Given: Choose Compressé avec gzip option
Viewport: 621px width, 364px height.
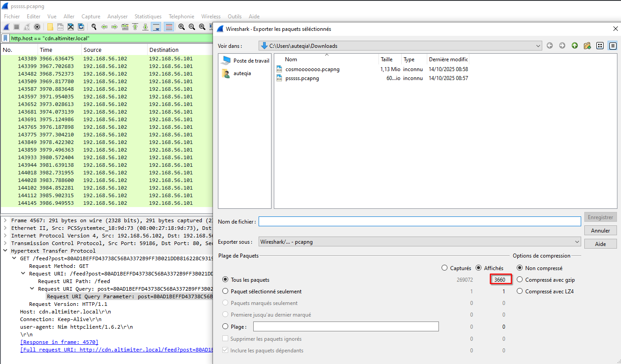Looking at the screenshot, I should point(520,280).
